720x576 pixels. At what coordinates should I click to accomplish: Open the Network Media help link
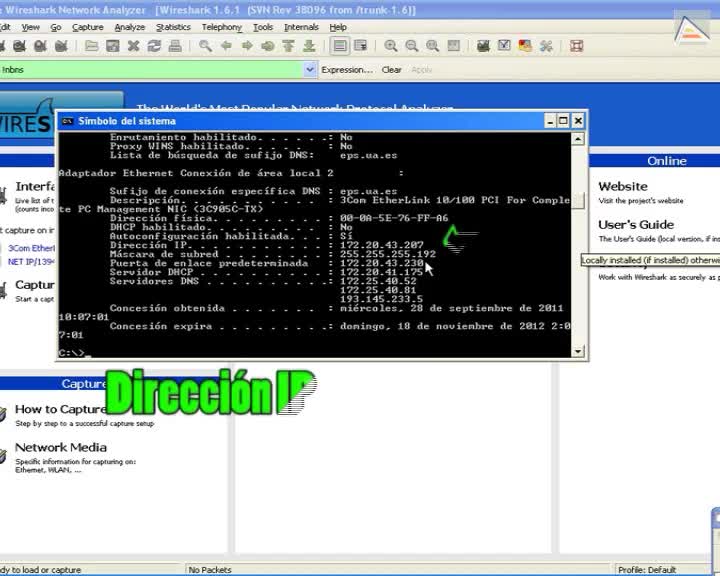(x=60, y=448)
